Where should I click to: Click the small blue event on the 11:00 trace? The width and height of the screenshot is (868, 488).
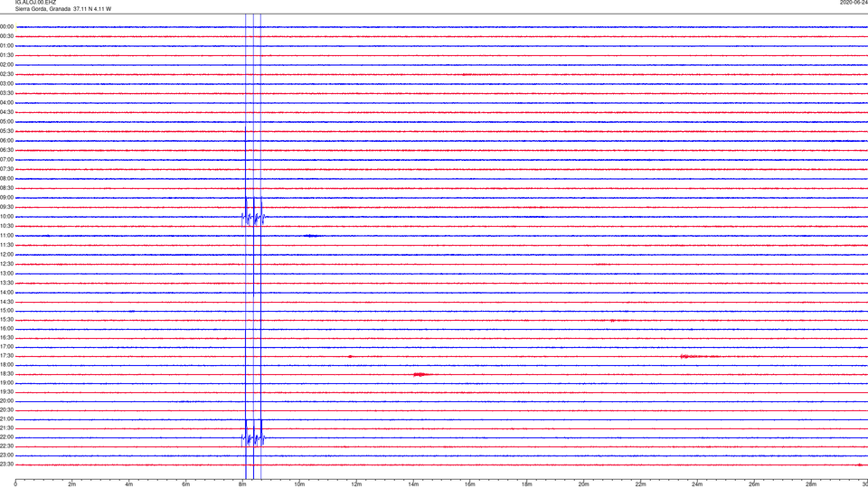tap(312, 236)
